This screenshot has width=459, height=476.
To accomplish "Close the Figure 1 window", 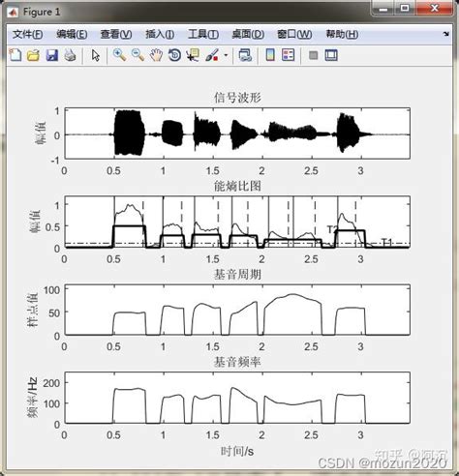I will pos(434,9).
